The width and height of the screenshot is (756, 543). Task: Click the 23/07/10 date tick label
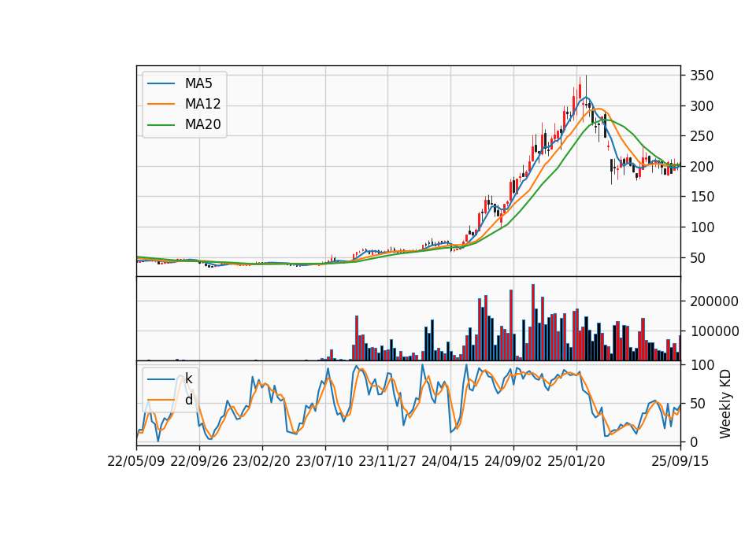tap(324, 461)
